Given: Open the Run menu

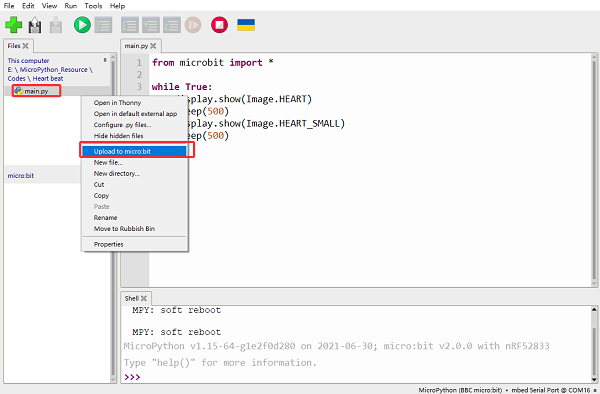Looking at the screenshot, I should tap(70, 6).
